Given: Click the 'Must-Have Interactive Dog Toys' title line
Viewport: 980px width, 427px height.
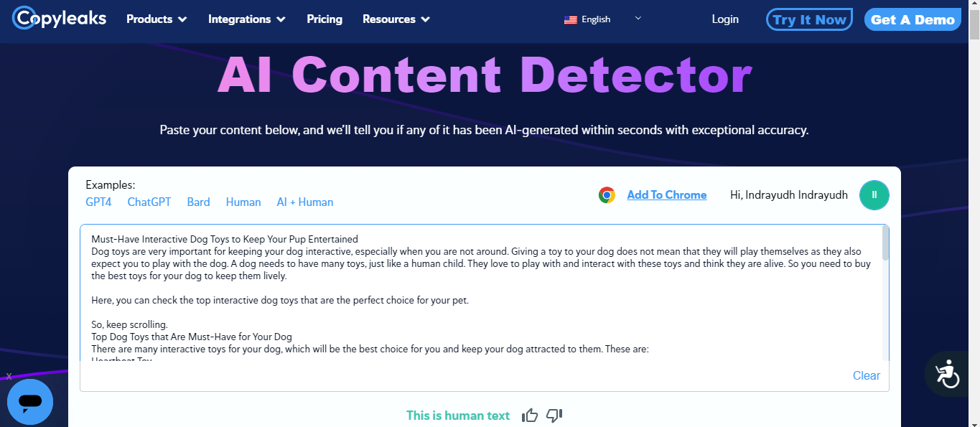Looking at the screenshot, I should (225, 239).
